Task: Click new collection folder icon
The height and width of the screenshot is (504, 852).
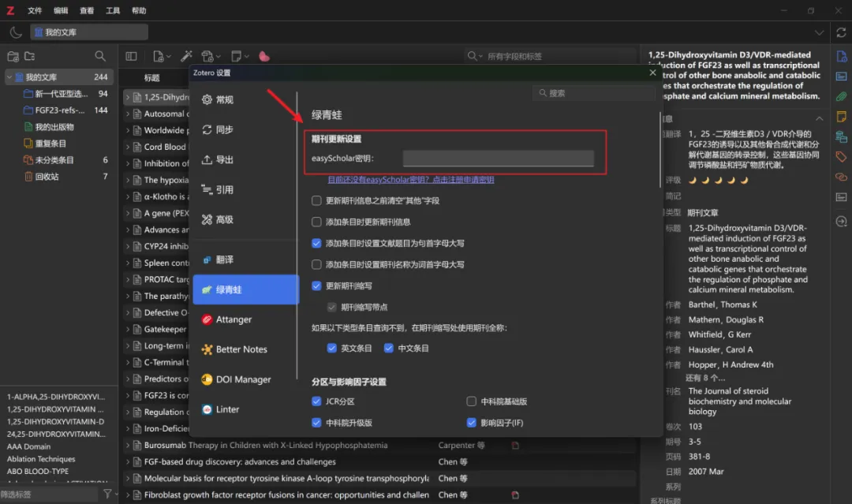Action: pos(13,56)
